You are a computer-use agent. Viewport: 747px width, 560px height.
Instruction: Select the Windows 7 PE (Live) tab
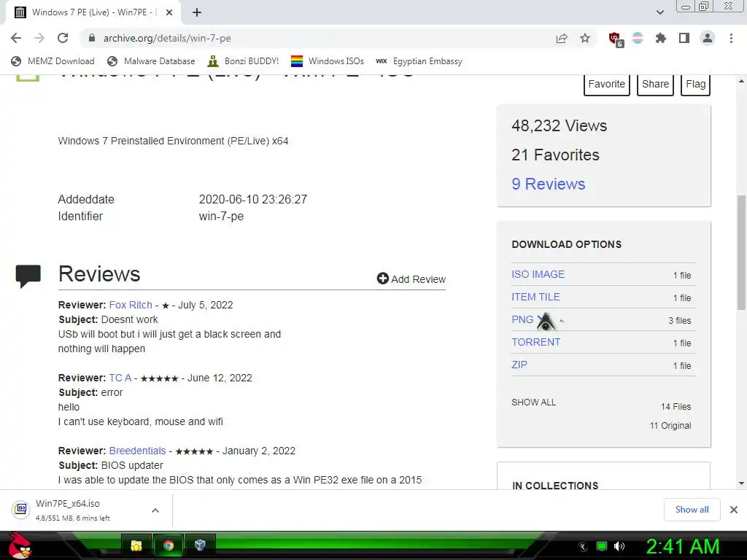tap(93, 12)
